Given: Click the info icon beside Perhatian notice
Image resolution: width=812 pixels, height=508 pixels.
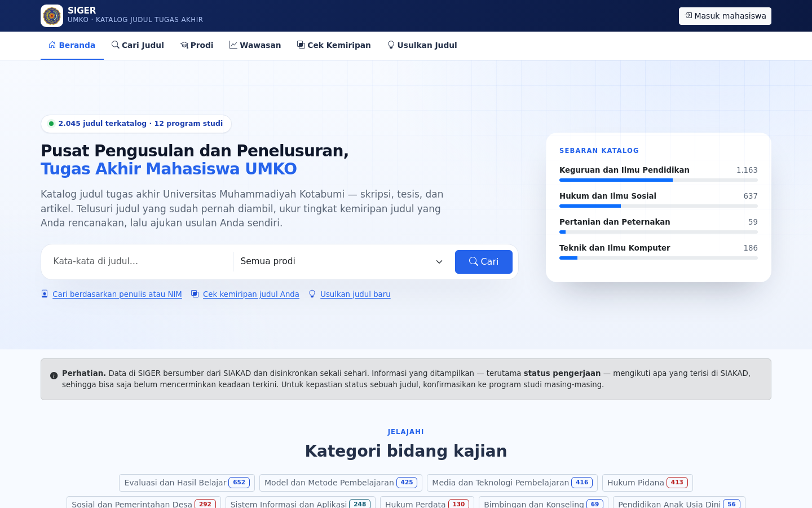Looking at the screenshot, I should click(x=54, y=375).
